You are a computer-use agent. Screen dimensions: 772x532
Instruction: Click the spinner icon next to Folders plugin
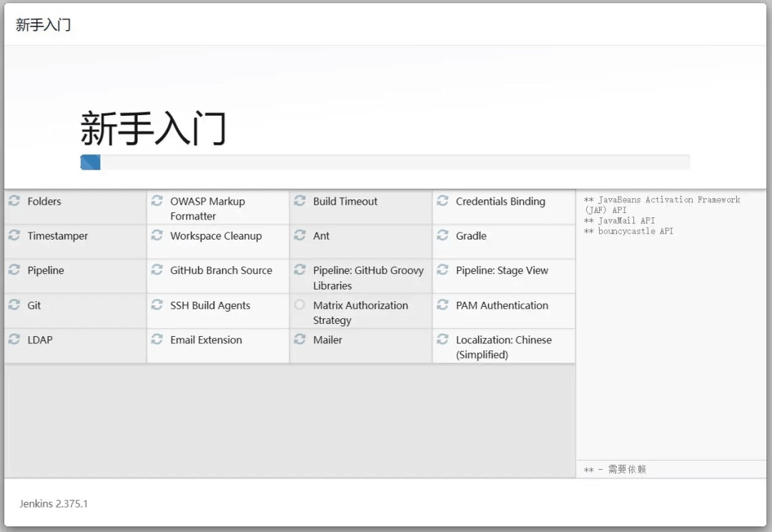click(x=14, y=201)
